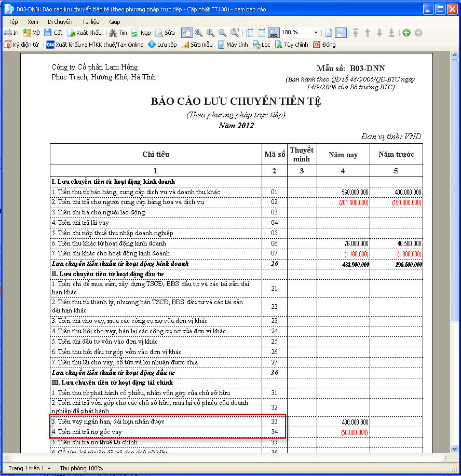
Task: Click the Sửa edit icon
Action: (159, 33)
